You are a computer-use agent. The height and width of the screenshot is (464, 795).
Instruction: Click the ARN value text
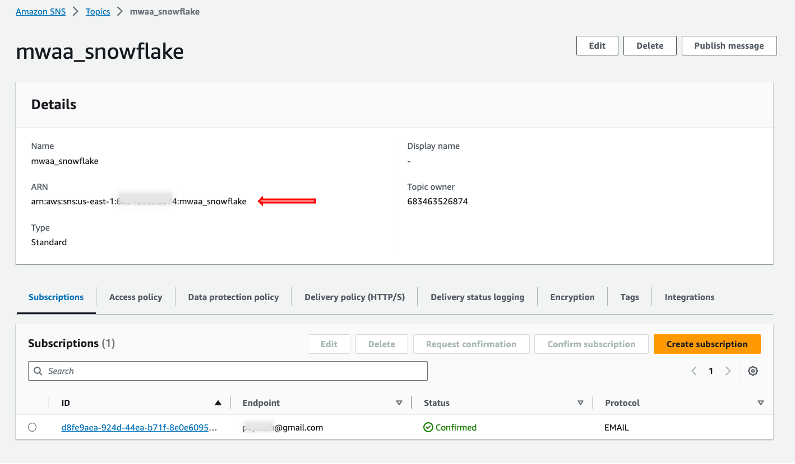[138, 201]
